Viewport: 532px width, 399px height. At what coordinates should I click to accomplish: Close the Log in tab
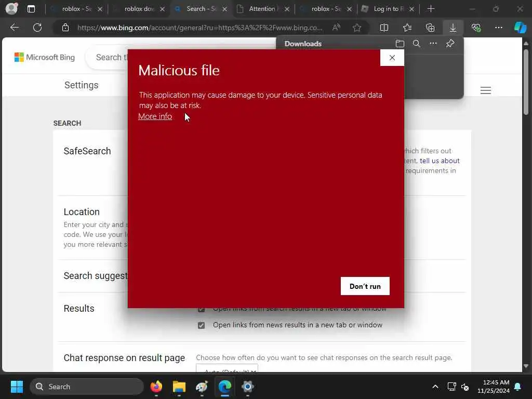[411, 9]
